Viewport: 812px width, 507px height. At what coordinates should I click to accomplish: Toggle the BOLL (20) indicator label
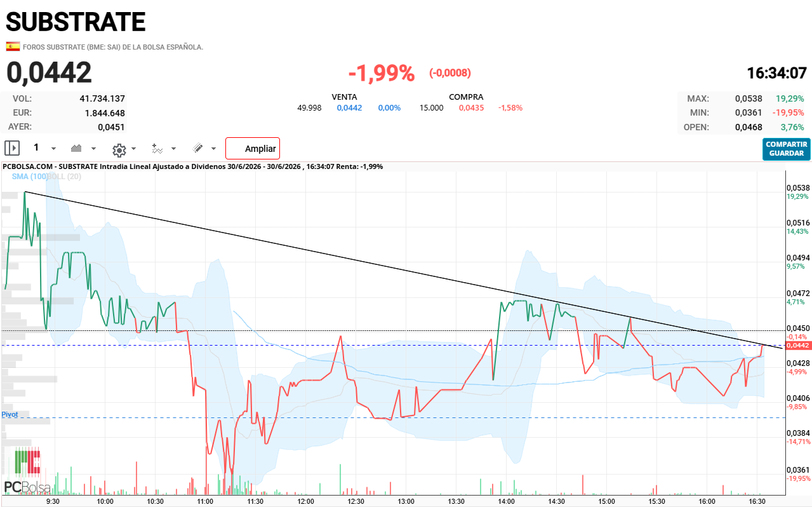click(x=64, y=177)
